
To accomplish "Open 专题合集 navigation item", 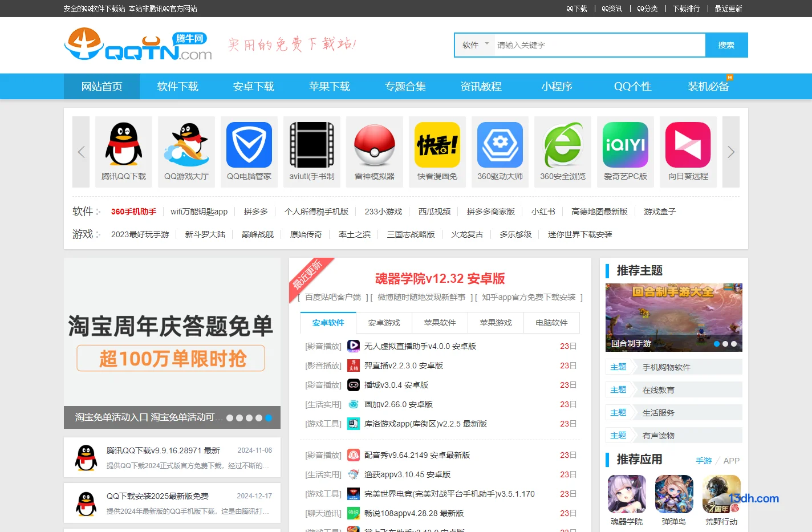I will click(x=405, y=86).
